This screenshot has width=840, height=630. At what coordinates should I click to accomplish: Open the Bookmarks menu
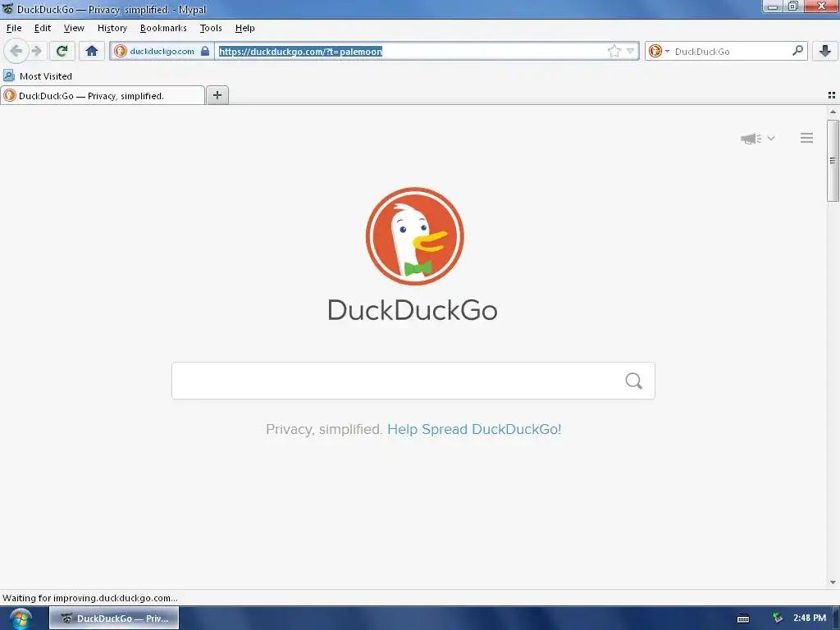coord(163,28)
